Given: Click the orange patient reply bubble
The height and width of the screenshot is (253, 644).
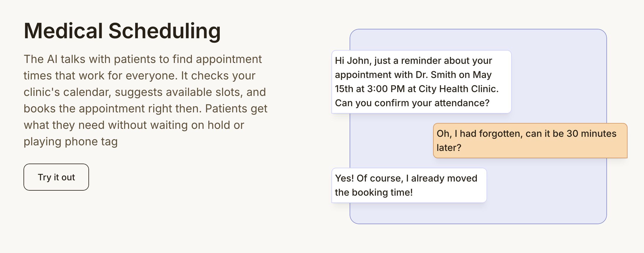Looking at the screenshot, I should coord(530,141).
